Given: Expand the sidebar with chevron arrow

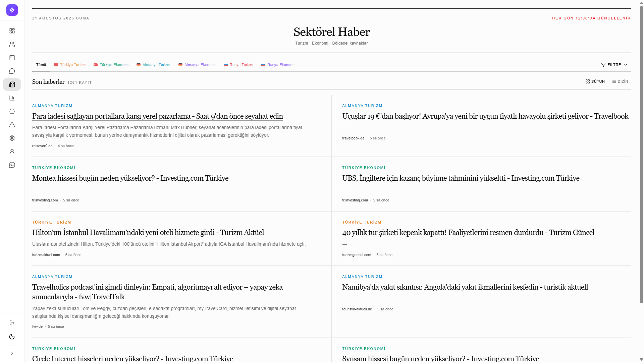Looking at the screenshot, I should pyautogui.click(x=12, y=353).
